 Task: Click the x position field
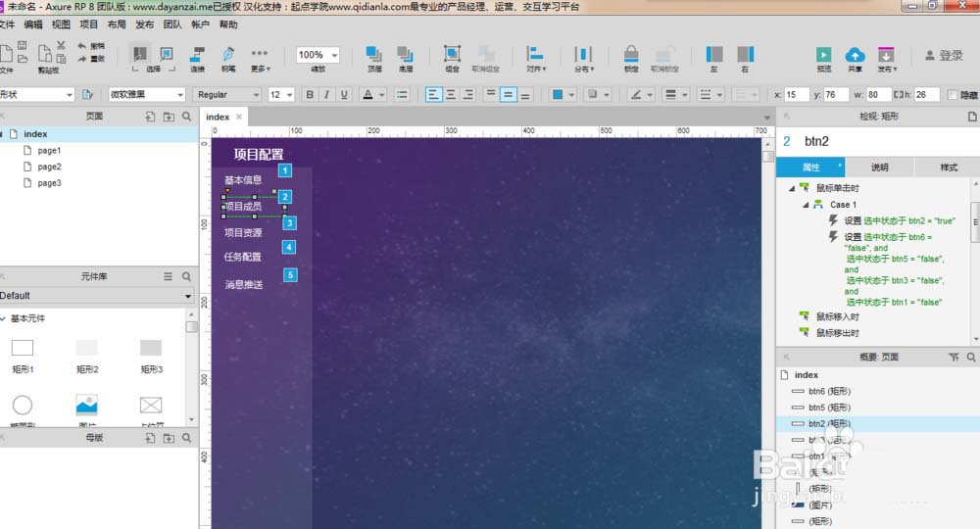point(796,94)
